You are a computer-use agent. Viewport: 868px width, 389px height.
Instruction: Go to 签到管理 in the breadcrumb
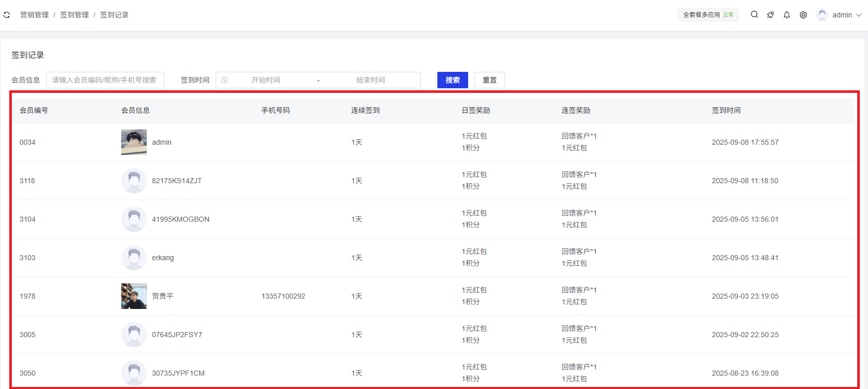[x=74, y=15]
